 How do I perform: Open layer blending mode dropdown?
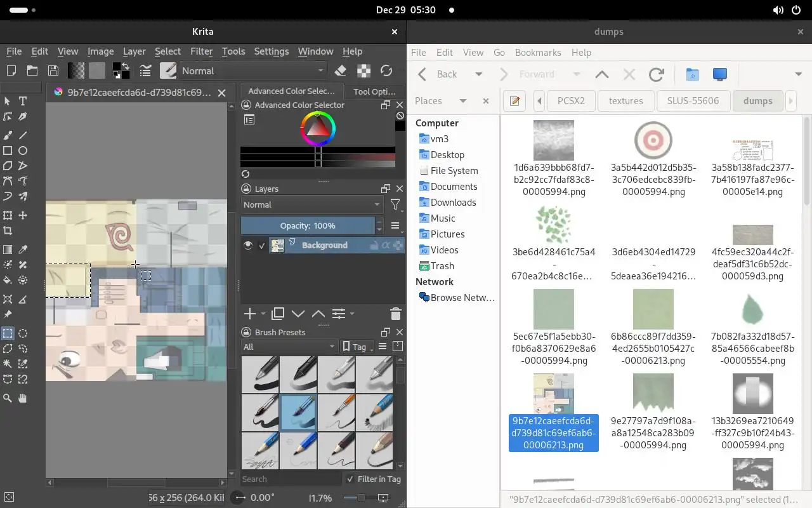click(x=311, y=204)
